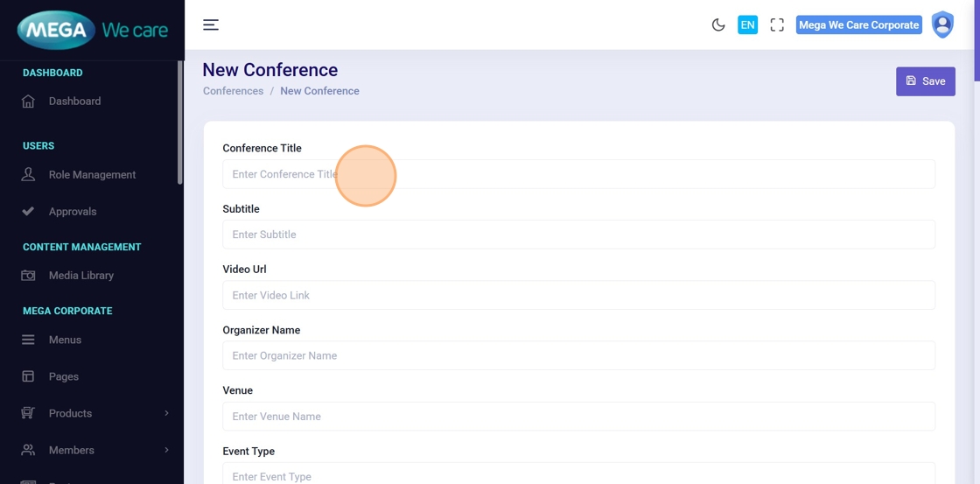This screenshot has width=980, height=484.
Task: Click the Approvals checkmark icon
Action: coord(28,212)
